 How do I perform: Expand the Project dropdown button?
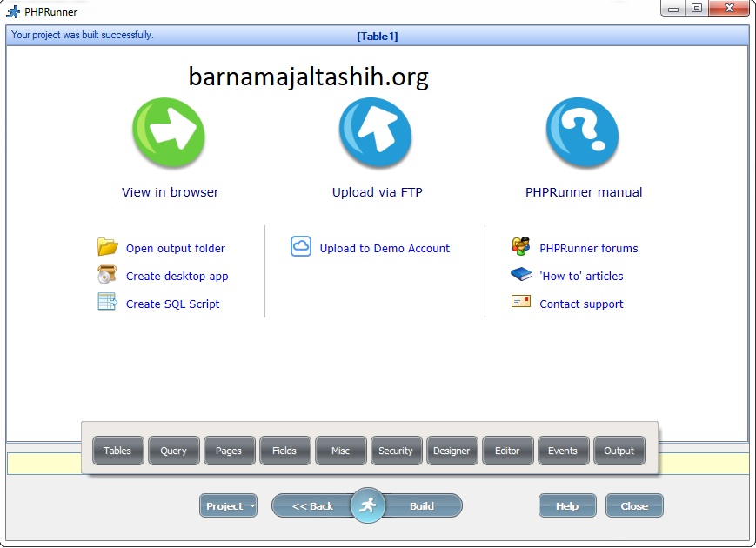228,505
